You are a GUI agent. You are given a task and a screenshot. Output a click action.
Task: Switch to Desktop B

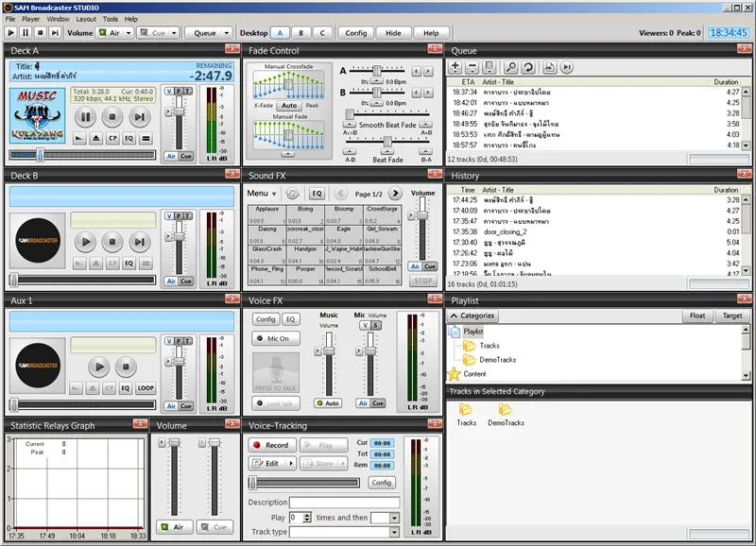301,33
